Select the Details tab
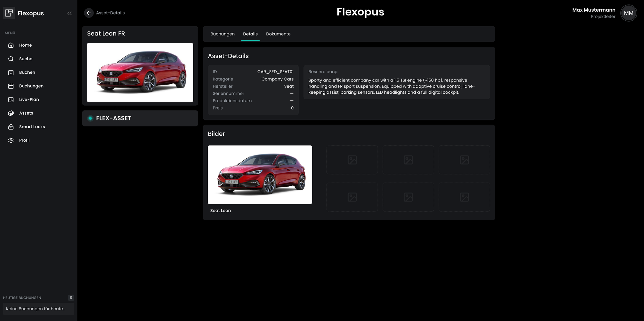This screenshot has width=644, height=321. click(250, 34)
